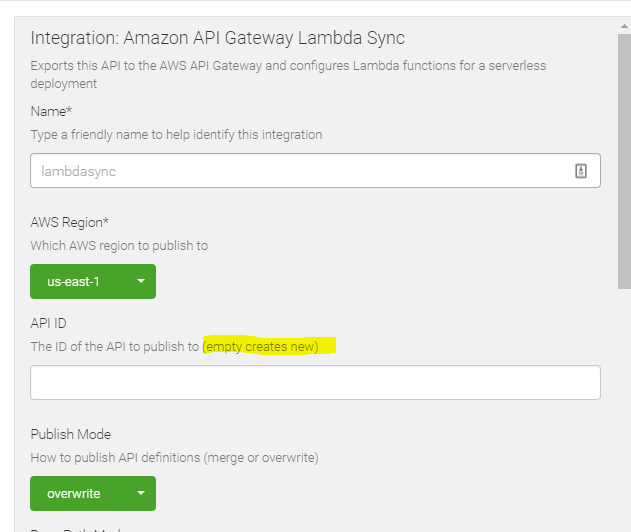Click into the API ID input field
Image resolution: width=631 pixels, height=532 pixels.
coord(315,382)
